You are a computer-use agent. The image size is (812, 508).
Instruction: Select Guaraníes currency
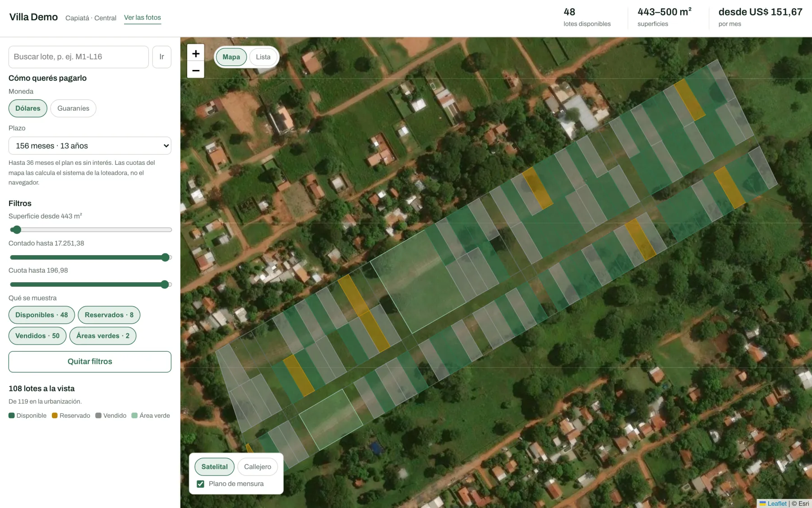[73, 108]
